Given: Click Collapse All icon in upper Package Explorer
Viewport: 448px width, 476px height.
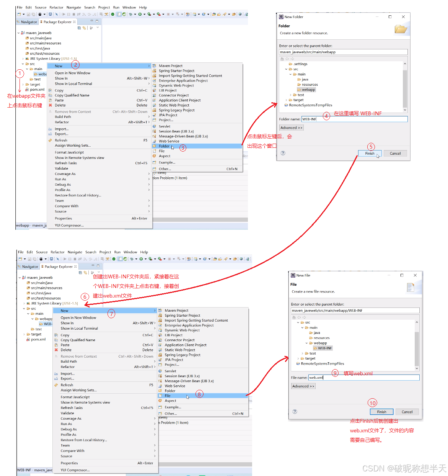Looking at the screenshot, I should (79, 28).
